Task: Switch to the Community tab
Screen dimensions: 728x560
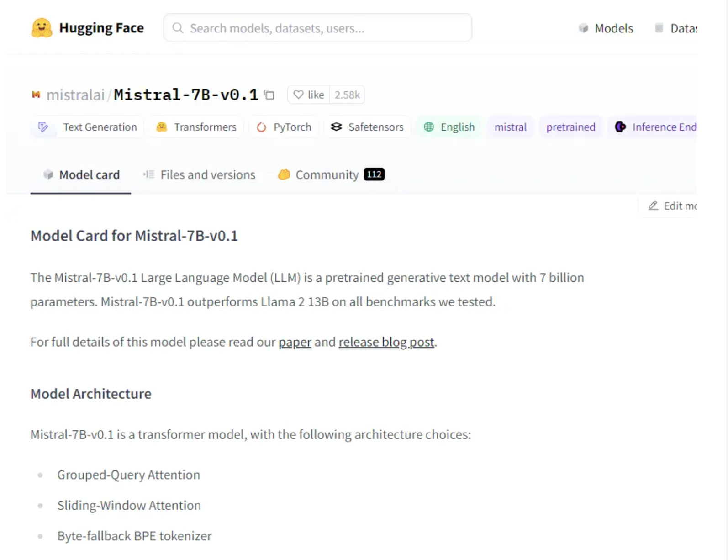Action: click(331, 175)
